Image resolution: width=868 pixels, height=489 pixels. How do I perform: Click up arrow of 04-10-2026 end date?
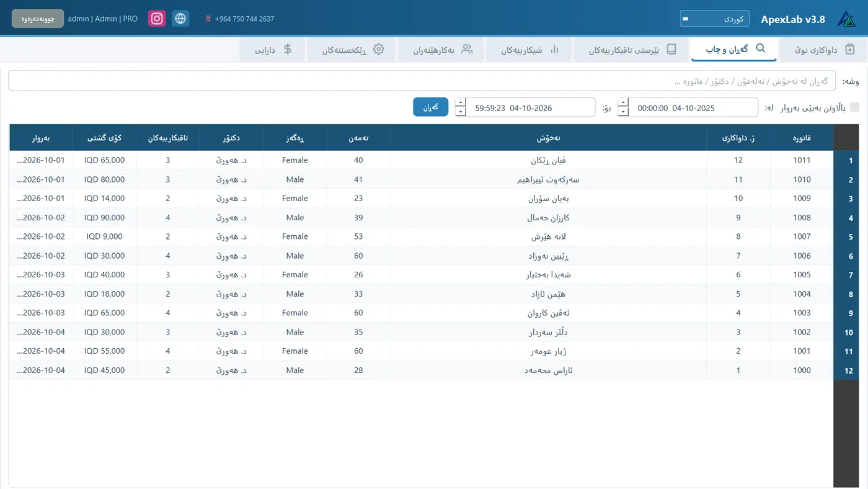pos(461,103)
